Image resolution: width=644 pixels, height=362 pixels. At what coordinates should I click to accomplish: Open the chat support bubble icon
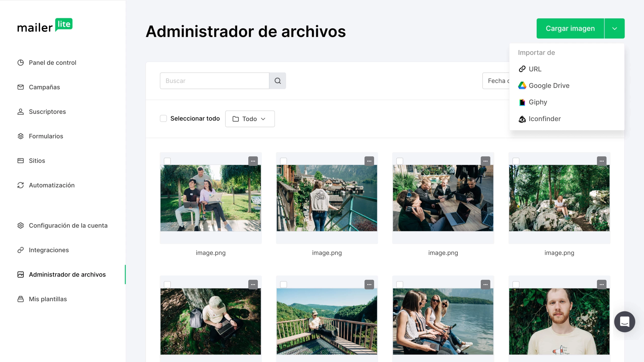pos(624,322)
